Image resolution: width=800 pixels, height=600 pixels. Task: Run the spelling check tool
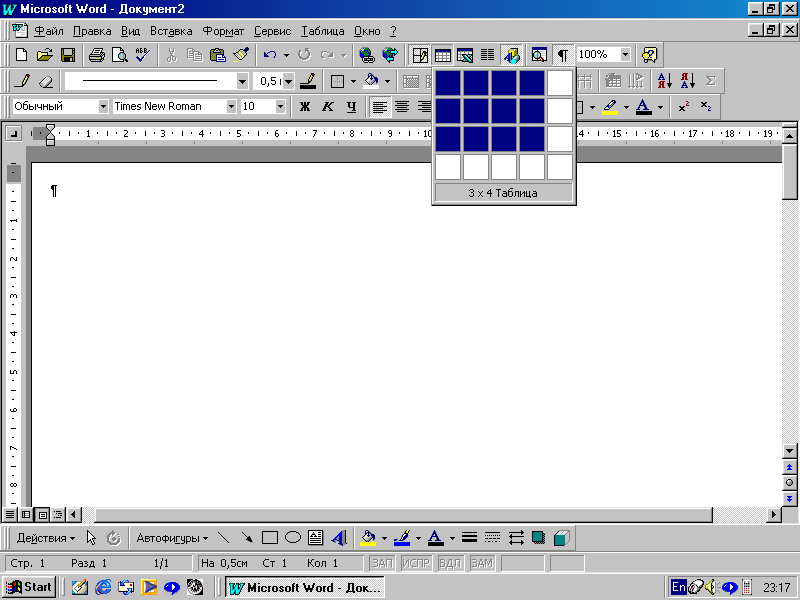pyautogui.click(x=143, y=55)
